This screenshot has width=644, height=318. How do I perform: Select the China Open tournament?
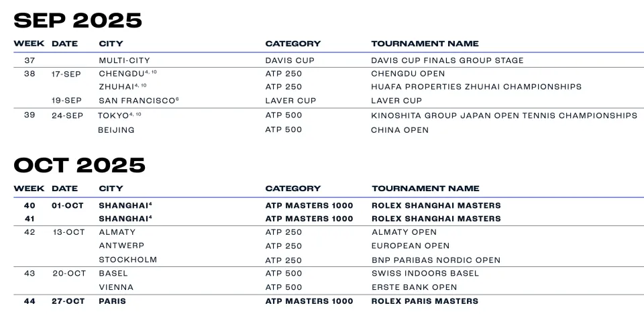click(400, 130)
